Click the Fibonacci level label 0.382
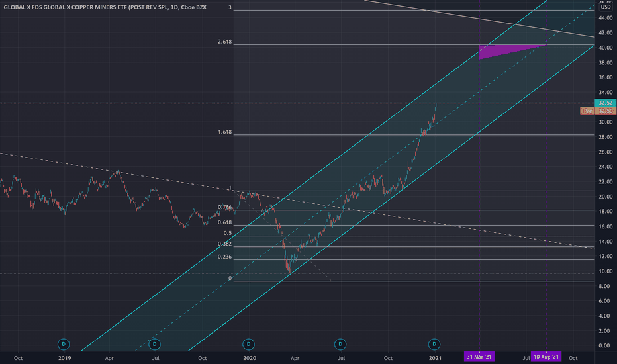This screenshot has height=364, width=617. tap(224, 244)
